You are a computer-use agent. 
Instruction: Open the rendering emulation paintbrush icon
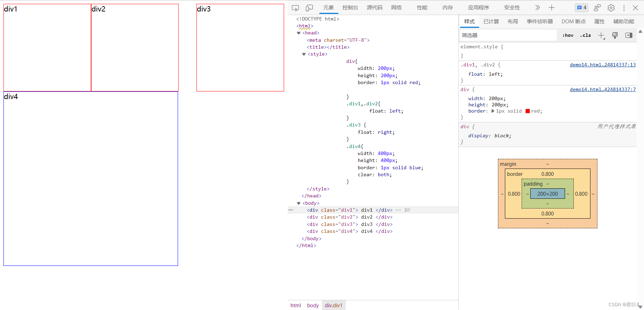(x=615, y=35)
